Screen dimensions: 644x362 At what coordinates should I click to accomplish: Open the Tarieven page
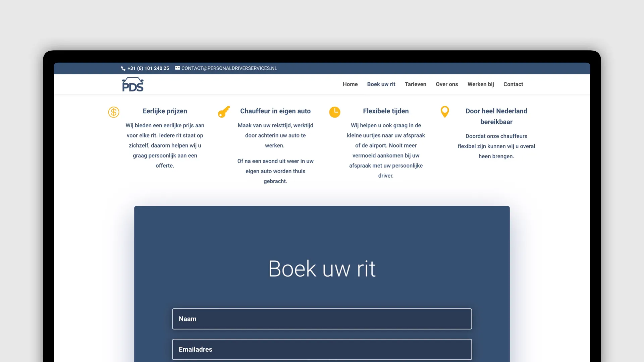(416, 84)
